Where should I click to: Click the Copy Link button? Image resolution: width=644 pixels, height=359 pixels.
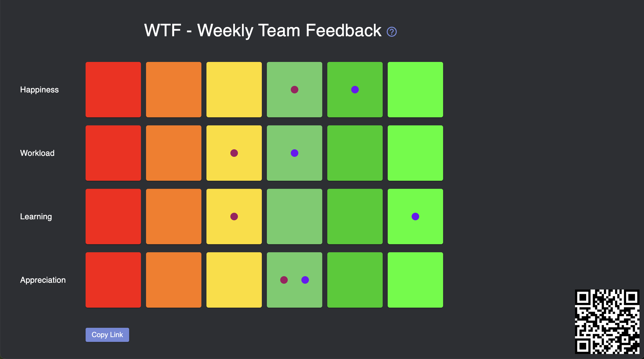coord(108,334)
